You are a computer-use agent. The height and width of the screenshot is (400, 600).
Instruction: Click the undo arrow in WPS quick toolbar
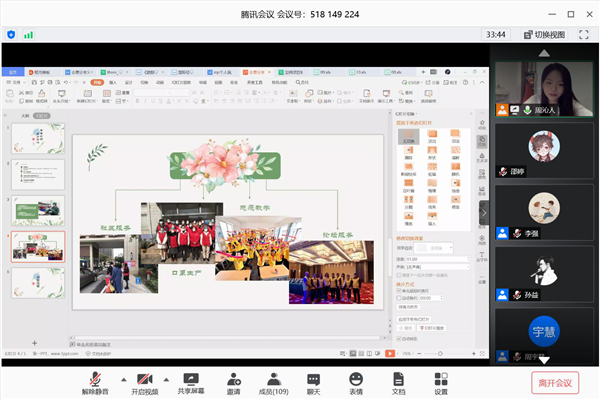(66, 82)
